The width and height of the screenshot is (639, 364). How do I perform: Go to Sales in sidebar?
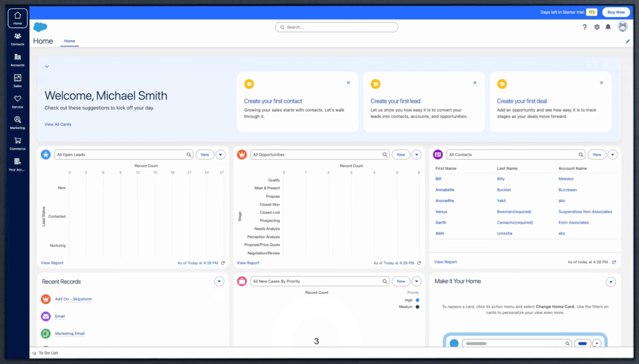pos(17,81)
